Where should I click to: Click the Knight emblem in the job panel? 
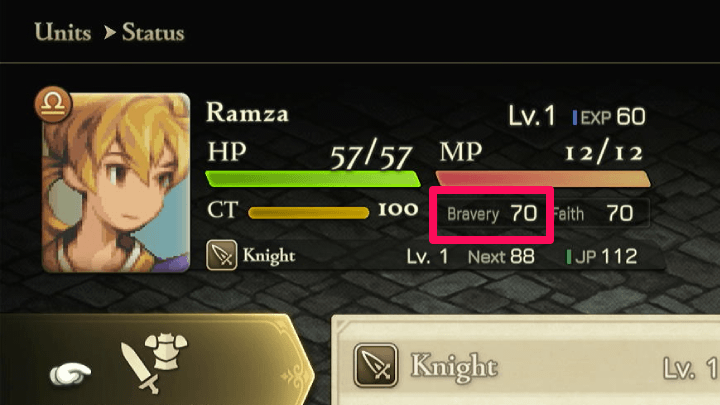(x=376, y=366)
